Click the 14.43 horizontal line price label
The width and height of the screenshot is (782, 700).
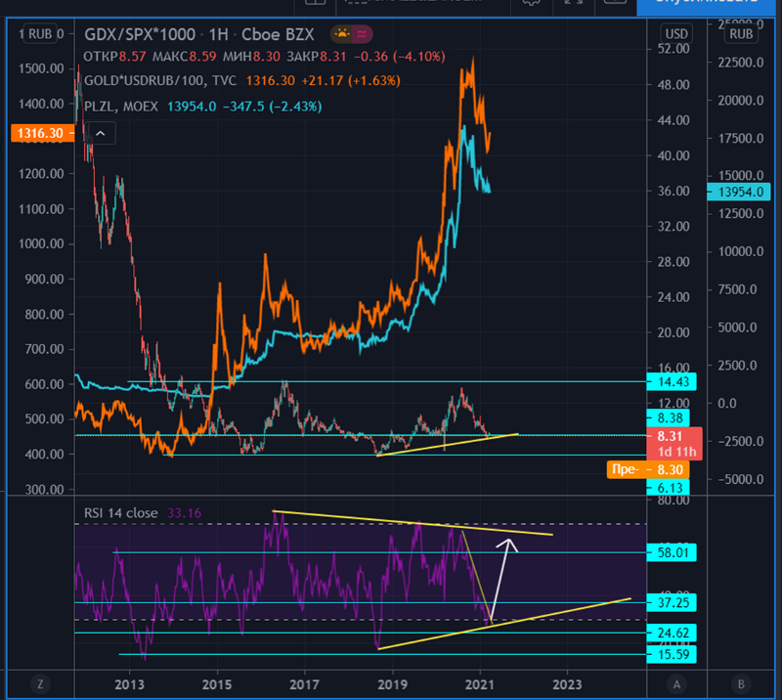(x=672, y=380)
